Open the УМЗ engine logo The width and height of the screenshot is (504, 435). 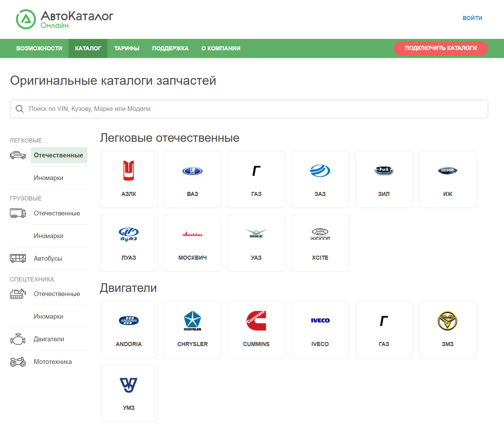(129, 385)
